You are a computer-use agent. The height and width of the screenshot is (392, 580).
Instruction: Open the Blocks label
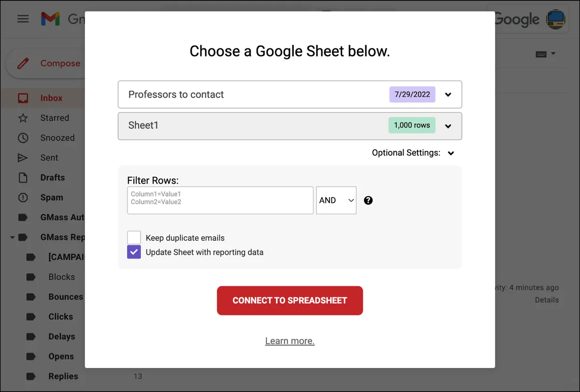[x=62, y=277]
